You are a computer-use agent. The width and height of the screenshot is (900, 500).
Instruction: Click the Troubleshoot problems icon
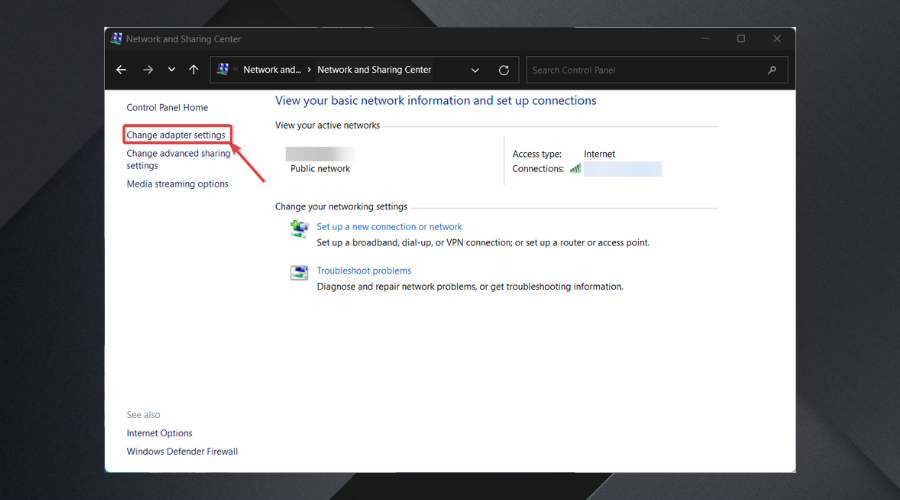coord(299,272)
